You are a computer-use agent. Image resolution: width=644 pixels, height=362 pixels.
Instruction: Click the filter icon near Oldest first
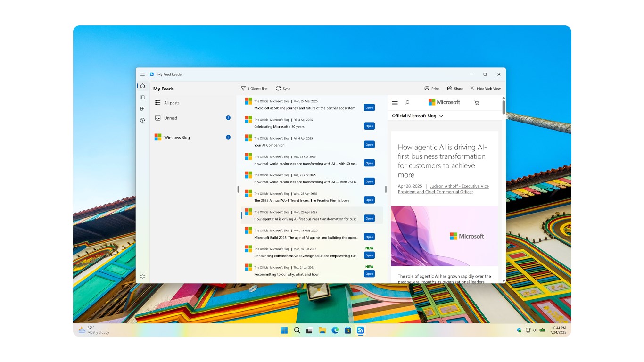click(x=243, y=88)
